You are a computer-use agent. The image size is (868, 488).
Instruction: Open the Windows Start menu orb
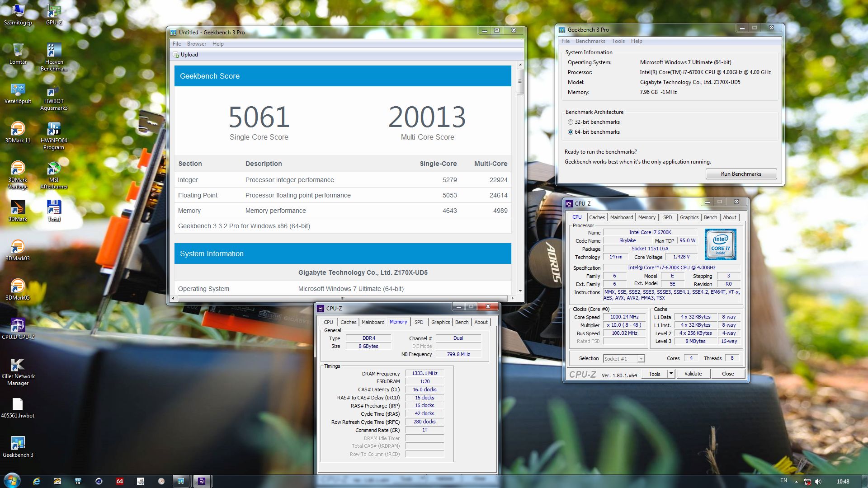point(12,481)
